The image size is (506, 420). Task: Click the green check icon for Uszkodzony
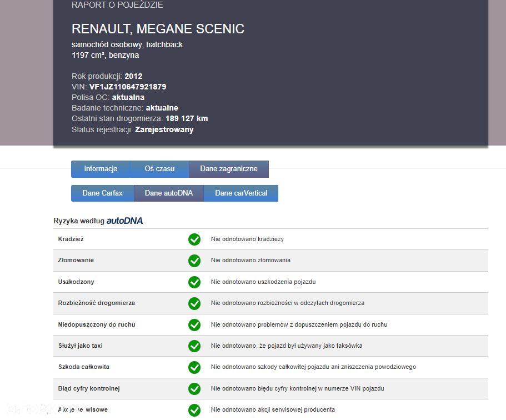pyautogui.click(x=194, y=282)
